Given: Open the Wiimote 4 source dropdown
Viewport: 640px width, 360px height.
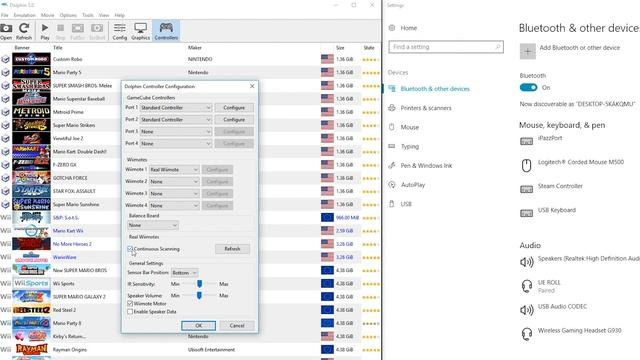Looking at the screenshot, I should 174,205.
